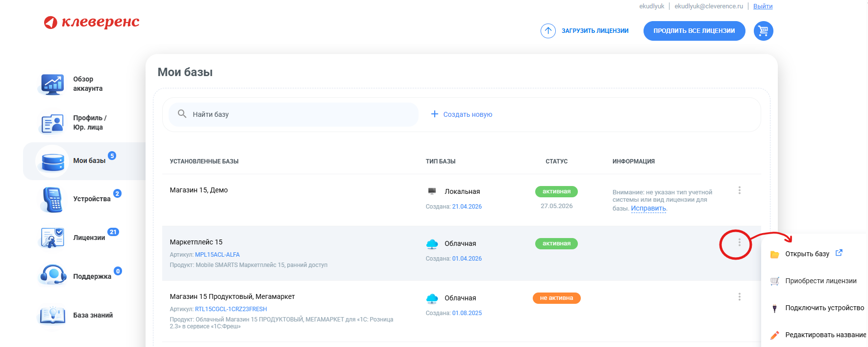Image resolution: width=868 pixels, height=347 pixels.
Task: Choose Приобрести лицензии from the context menu
Action: (821, 281)
